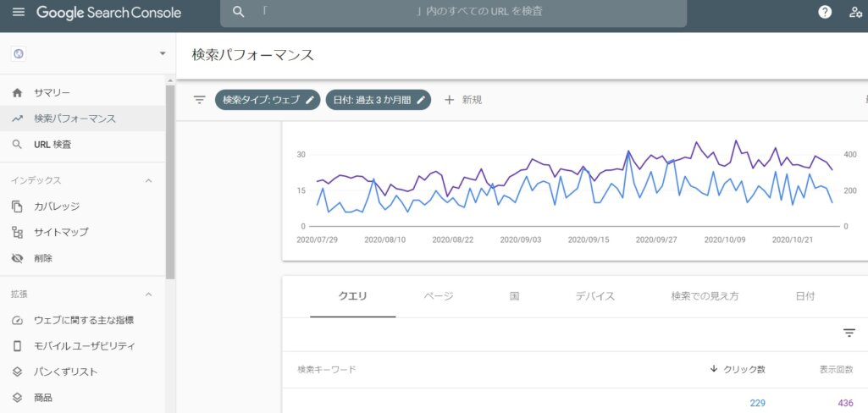Open the property selector dropdown

(162, 54)
